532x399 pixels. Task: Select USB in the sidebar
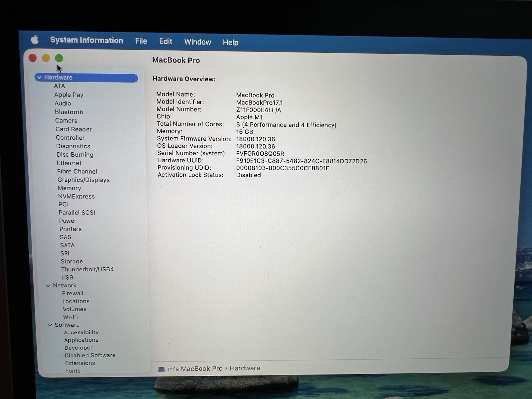67,277
